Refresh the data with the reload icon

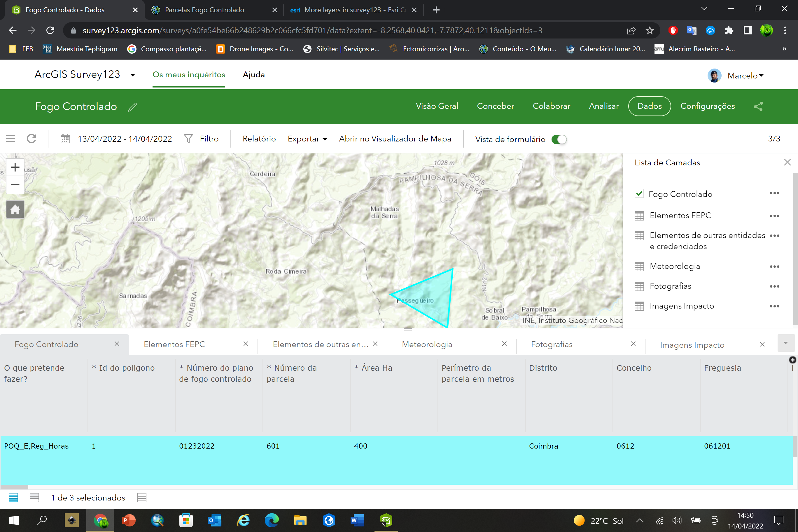click(x=32, y=139)
